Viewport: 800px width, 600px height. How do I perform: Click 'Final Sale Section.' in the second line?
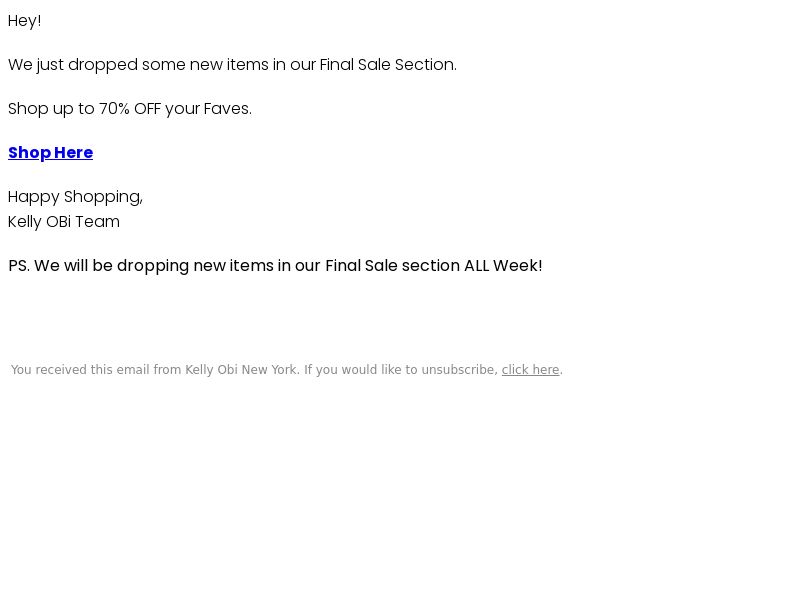coord(388,65)
